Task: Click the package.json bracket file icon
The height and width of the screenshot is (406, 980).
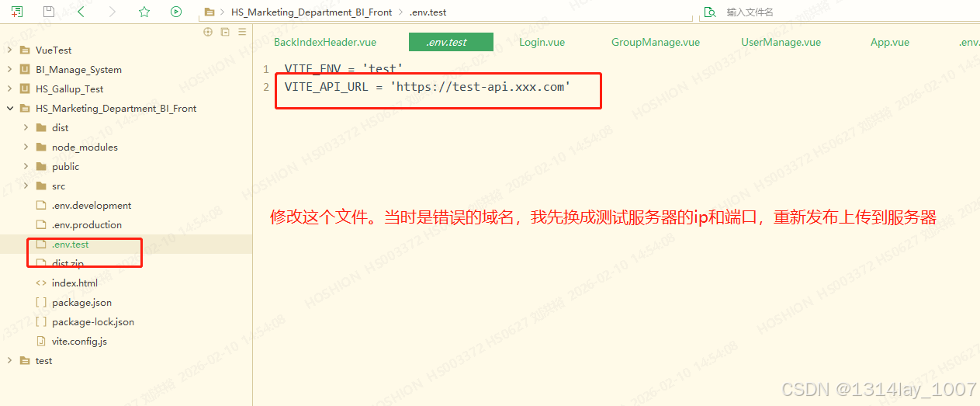Action: click(x=41, y=302)
